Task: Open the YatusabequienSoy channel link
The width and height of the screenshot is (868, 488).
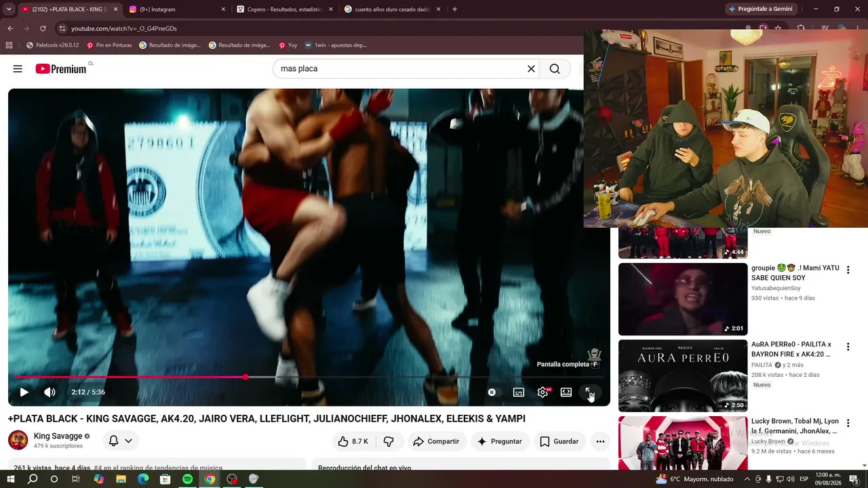Action: 776,288
